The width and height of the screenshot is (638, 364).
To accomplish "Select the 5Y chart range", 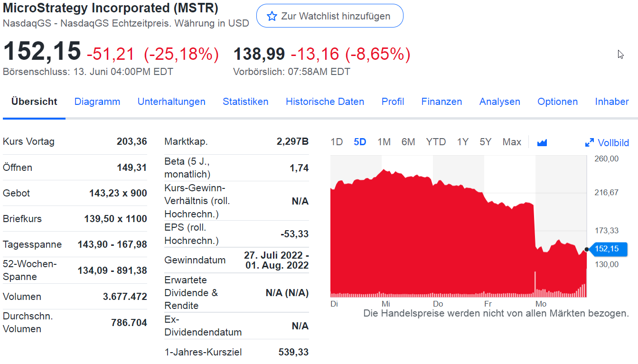I will click(x=485, y=142).
